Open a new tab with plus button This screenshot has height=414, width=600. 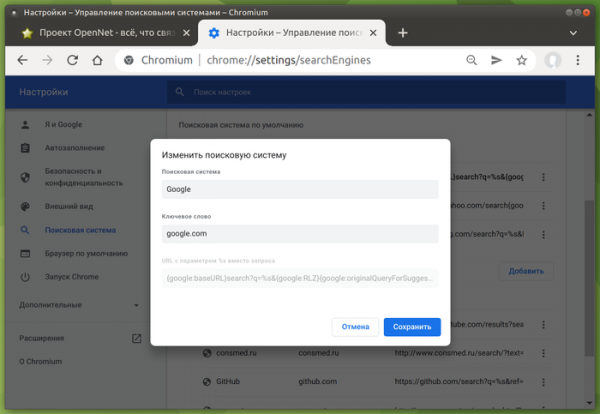(403, 32)
